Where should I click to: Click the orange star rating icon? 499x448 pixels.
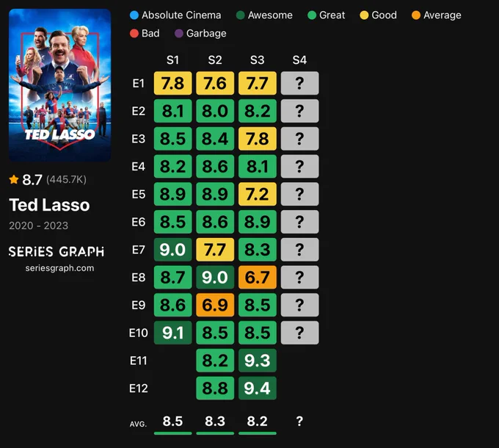14,180
